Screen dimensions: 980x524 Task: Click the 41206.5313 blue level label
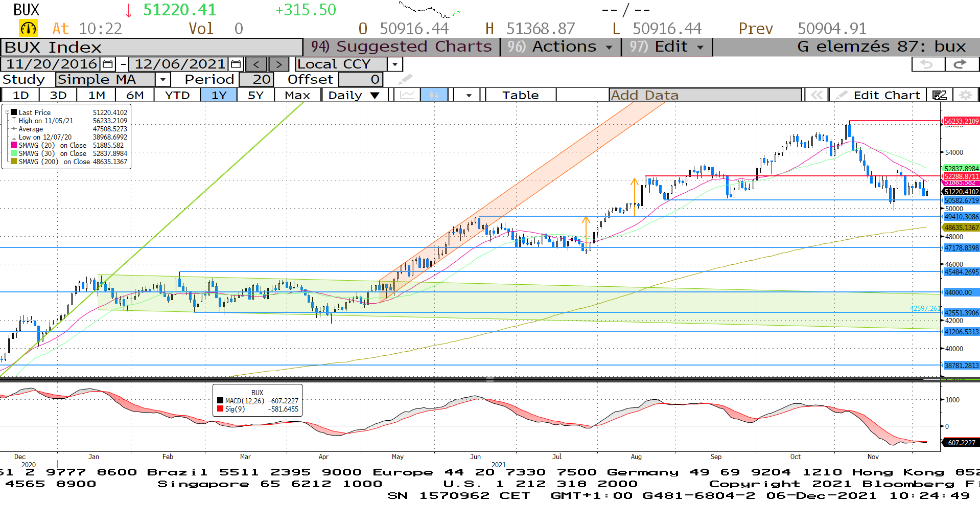(961, 332)
